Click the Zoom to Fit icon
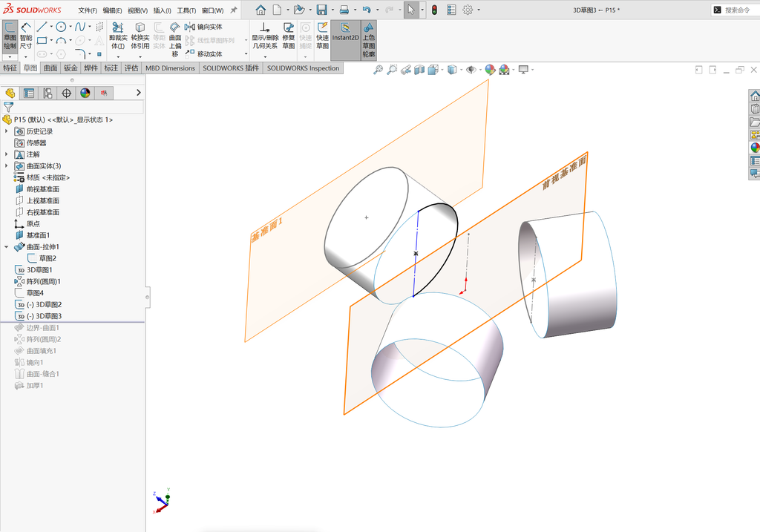This screenshot has width=760, height=532. pos(378,70)
